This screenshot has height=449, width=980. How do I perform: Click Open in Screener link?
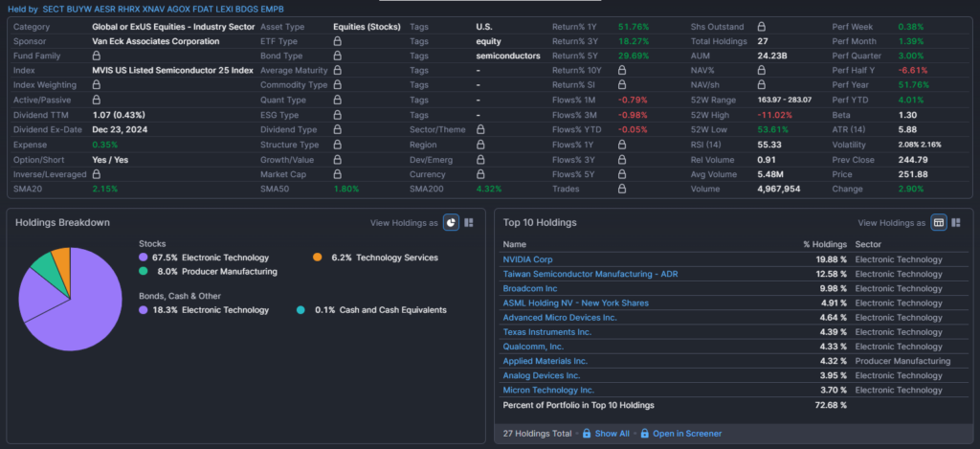686,434
